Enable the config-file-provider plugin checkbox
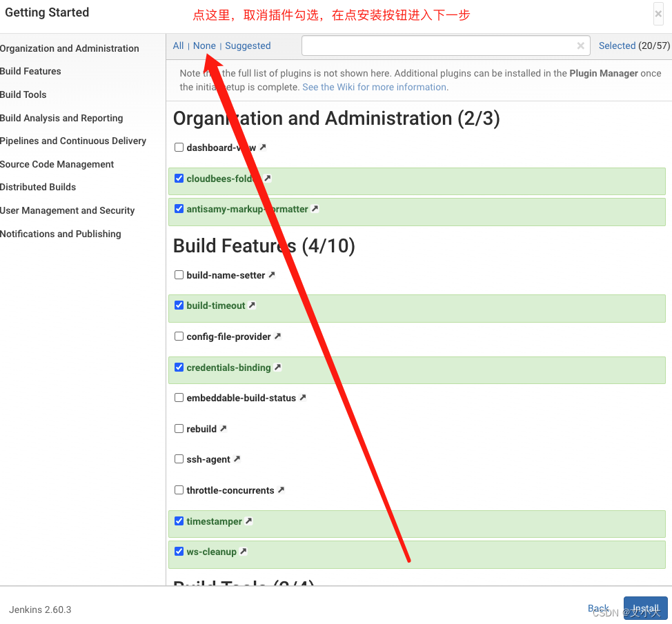This screenshot has width=672, height=624. 179,336
